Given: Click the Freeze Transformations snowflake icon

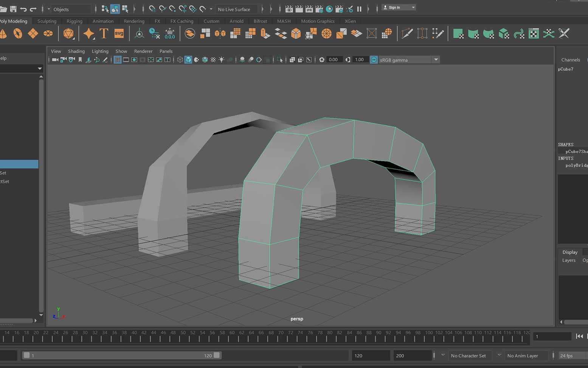Looking at the screenshot, I should pyautogui.click(x=170, y=34).
